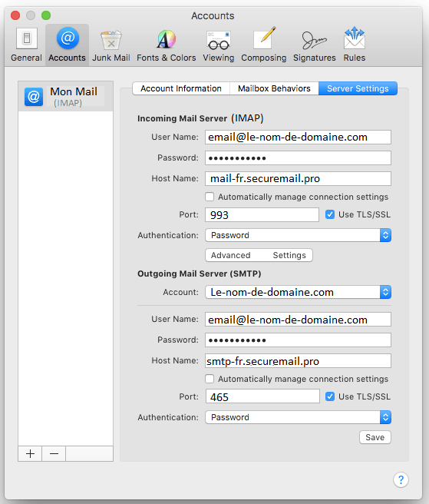The height and width of the screenshot is (504, 429).
Task: Click the Advanced Settings button
Action: [x=259, y=255]
